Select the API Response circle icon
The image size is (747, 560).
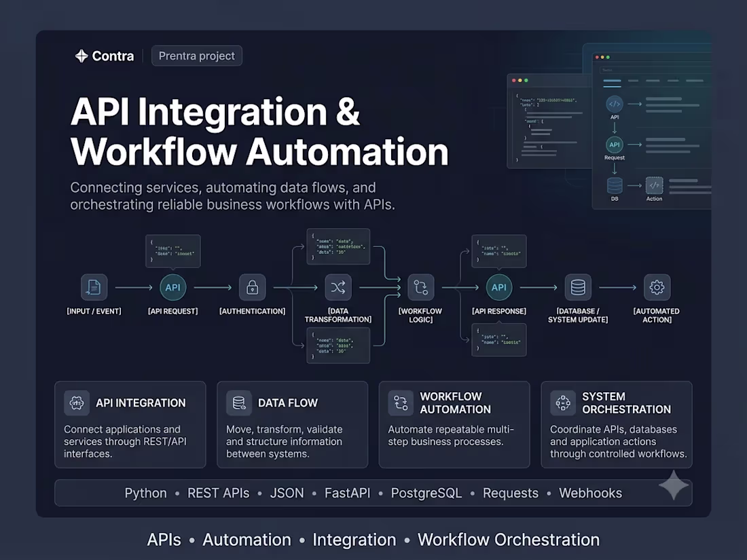499,287
